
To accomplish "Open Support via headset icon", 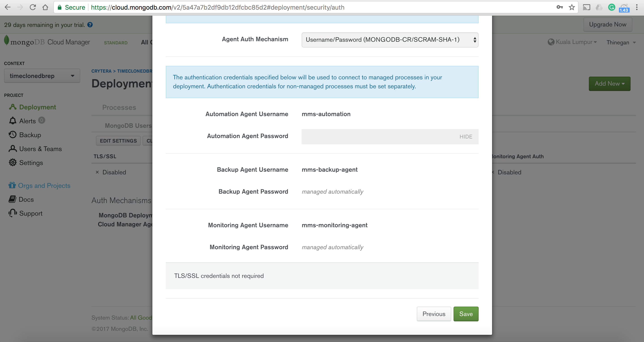I will [x=13, y=213].
